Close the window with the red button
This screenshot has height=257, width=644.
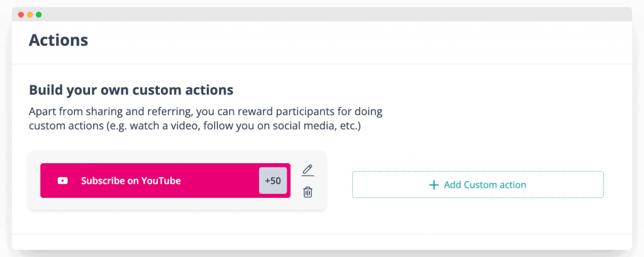pyautogui.click(x=21, y=14)
